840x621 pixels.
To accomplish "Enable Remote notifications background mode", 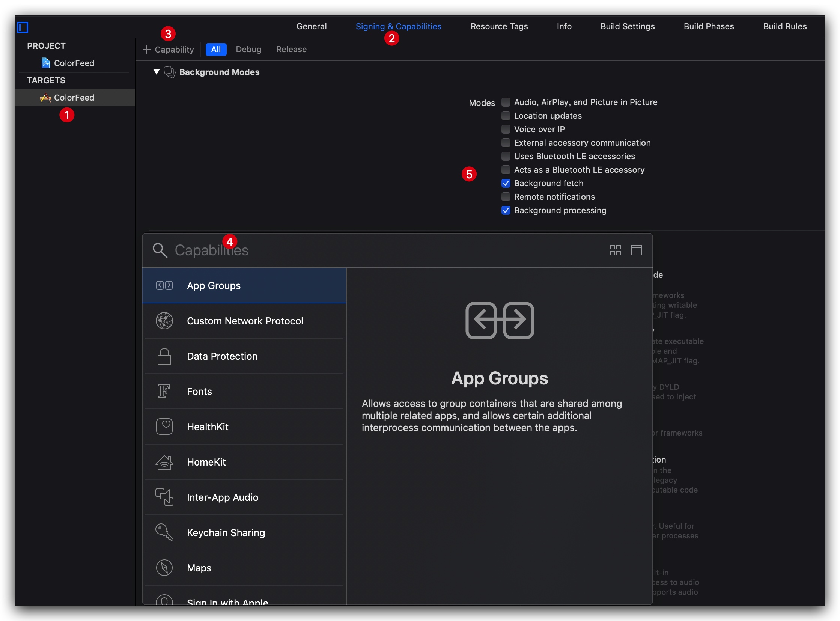I will point(506,197).
